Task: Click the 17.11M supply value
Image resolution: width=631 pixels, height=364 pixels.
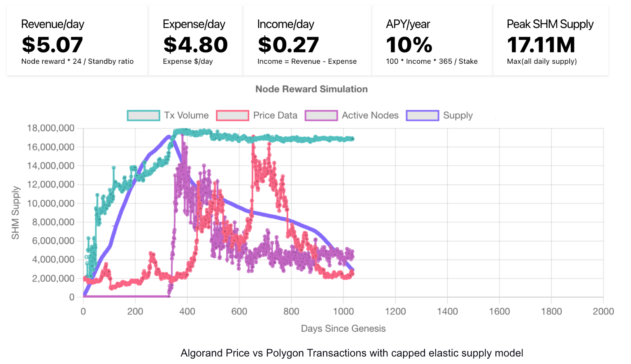Action: 541,45
